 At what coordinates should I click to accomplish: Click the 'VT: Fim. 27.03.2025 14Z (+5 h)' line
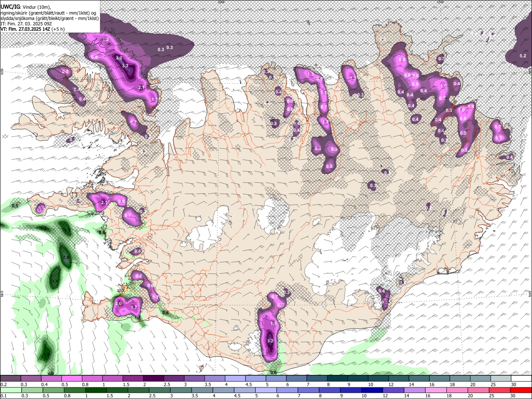tap(32, 29)
